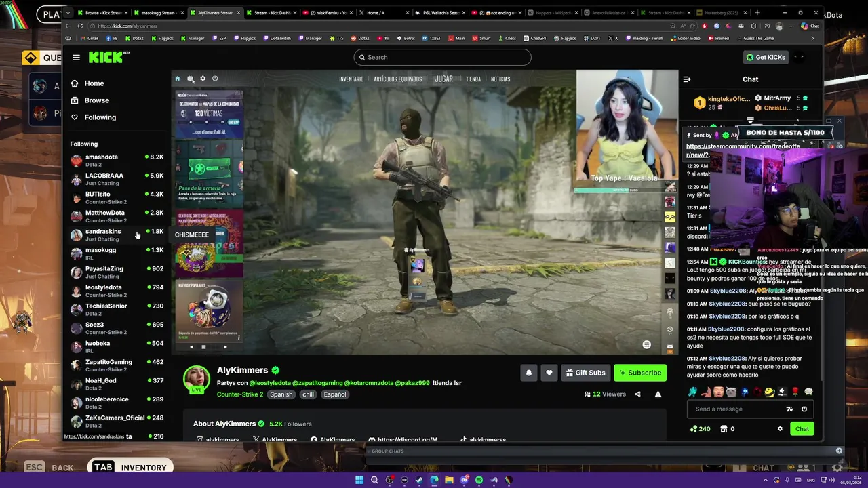
Task: Select the Español tag
Action: (x=334, y=394)
